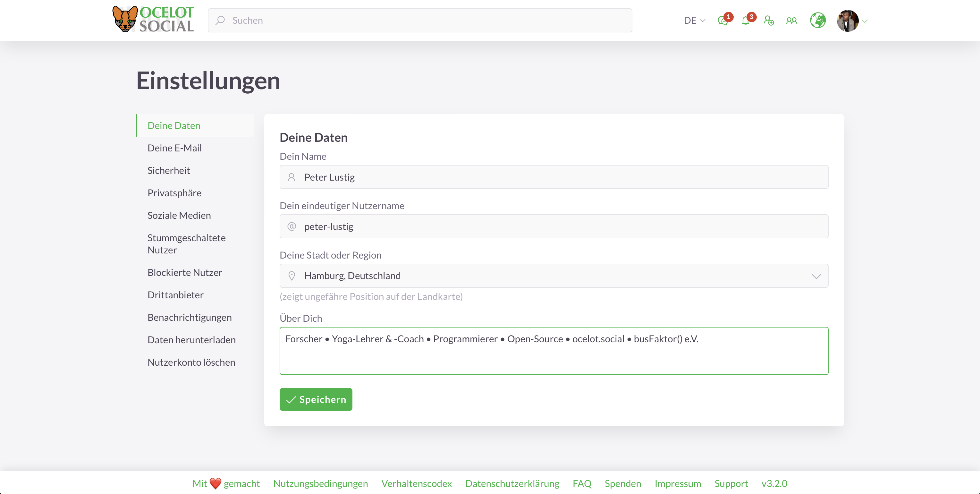The width and height of the screenshot is (980, 494).
Task: Click the green globe map icon
Action: coord(818,20)
